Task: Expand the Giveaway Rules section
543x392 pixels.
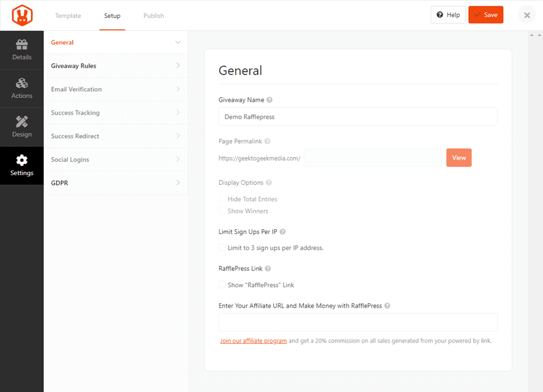Action: [x=115, y=66]
